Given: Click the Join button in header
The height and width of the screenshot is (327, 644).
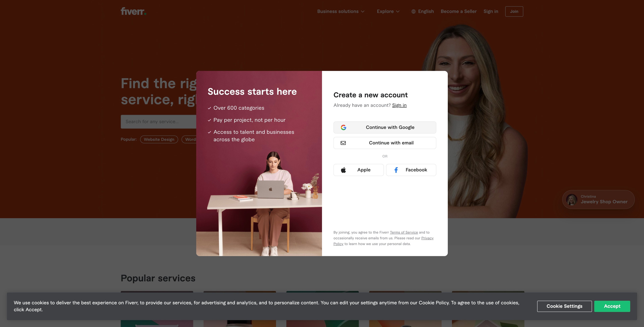Looking at the screenshot, I should [x=514, y=12].
